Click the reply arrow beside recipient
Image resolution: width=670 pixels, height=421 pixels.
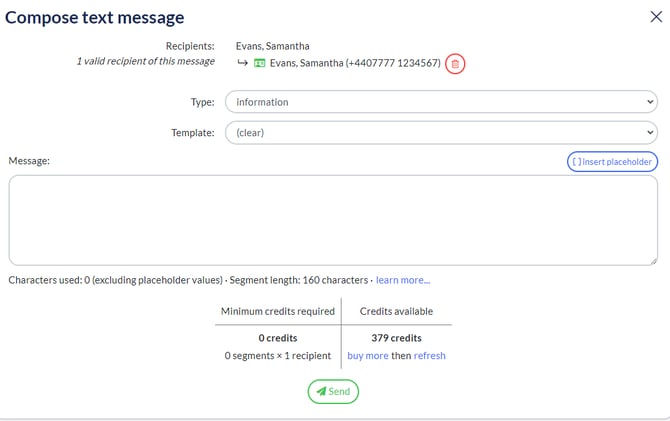click(x=242, y=63)
